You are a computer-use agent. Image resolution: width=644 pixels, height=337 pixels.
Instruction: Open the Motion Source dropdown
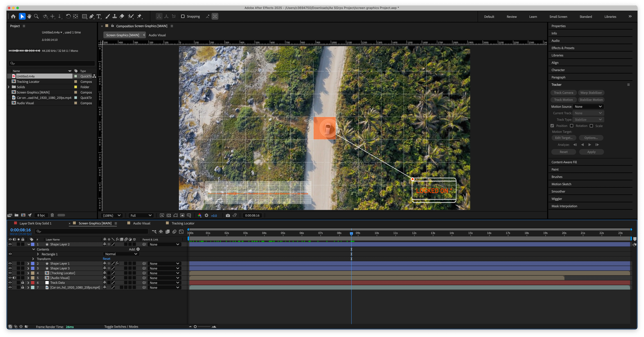[x=588, y=107]
